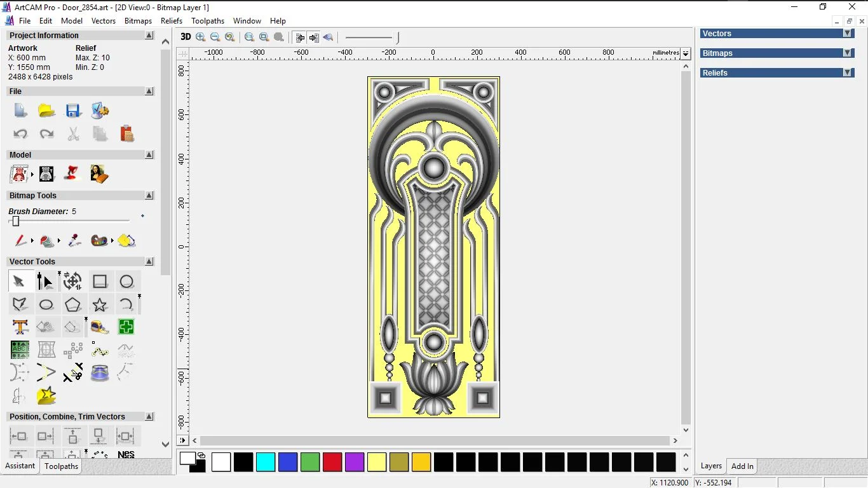Viewport: 868px width, 488px height.
Task: Click the Zoom In magnifier icon
Action: point(201,37)
